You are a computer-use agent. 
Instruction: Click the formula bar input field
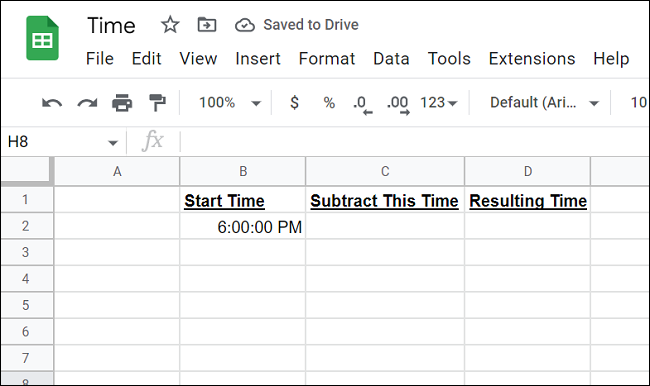click(415, 141)
